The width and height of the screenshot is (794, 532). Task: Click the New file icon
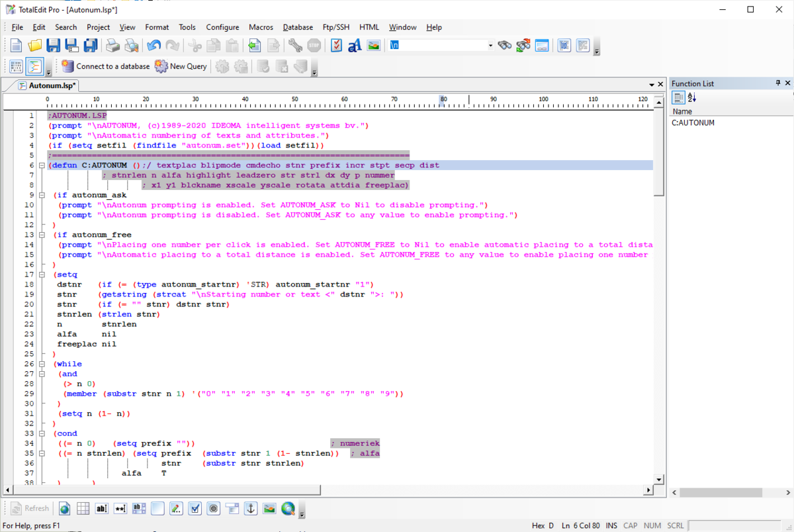coord(16,46)
